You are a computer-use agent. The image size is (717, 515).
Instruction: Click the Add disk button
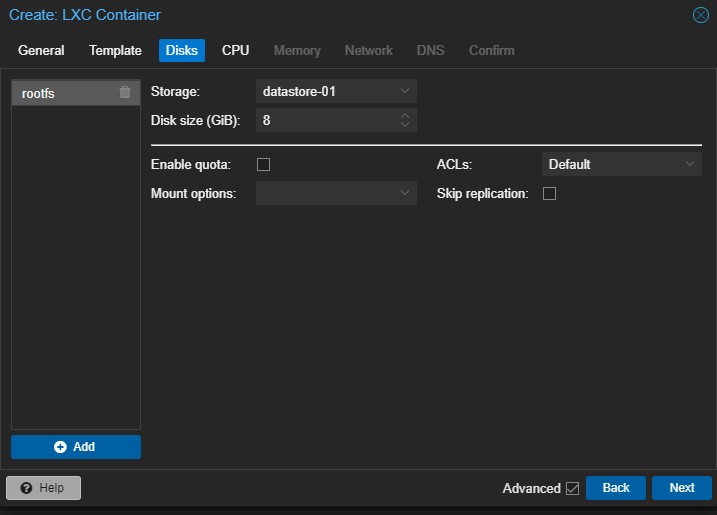tap(76, 447)
